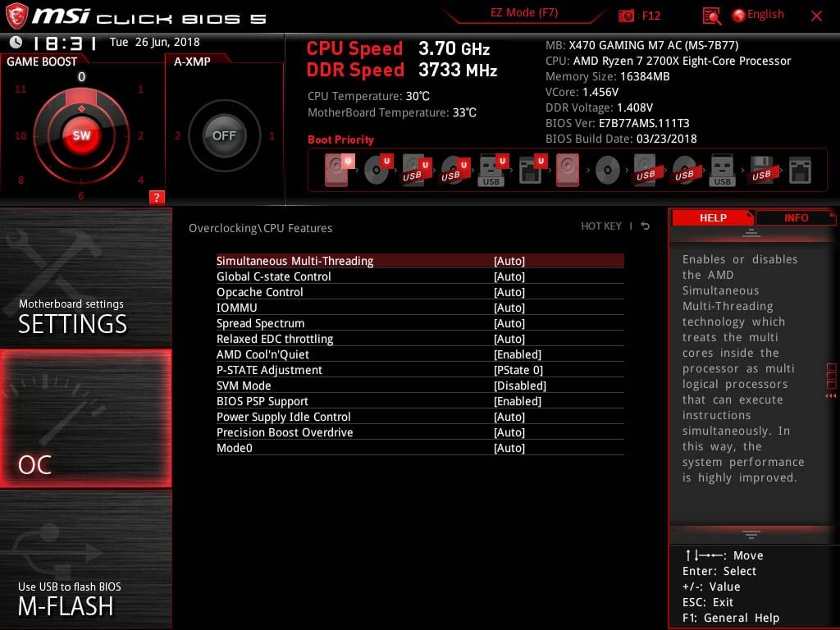Select the UEFI USB hard disk boot device
This screenshot has height=630, width=840.
416,170
